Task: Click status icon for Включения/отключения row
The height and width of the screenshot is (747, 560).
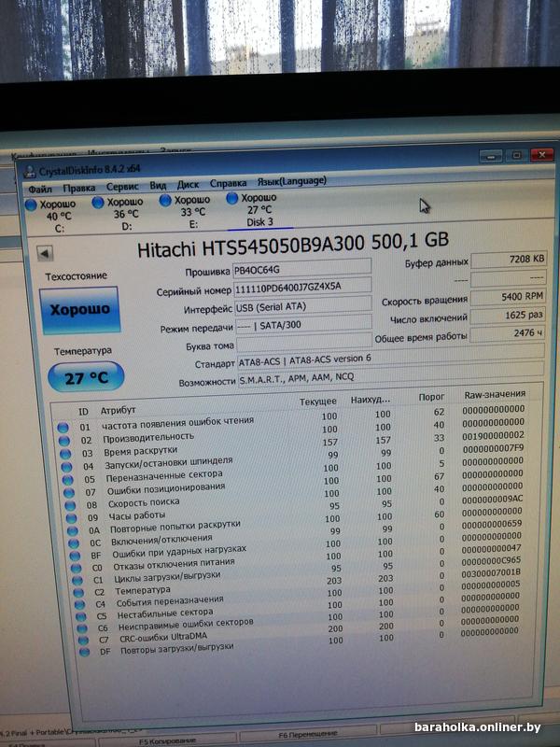Action: [74, 543]
